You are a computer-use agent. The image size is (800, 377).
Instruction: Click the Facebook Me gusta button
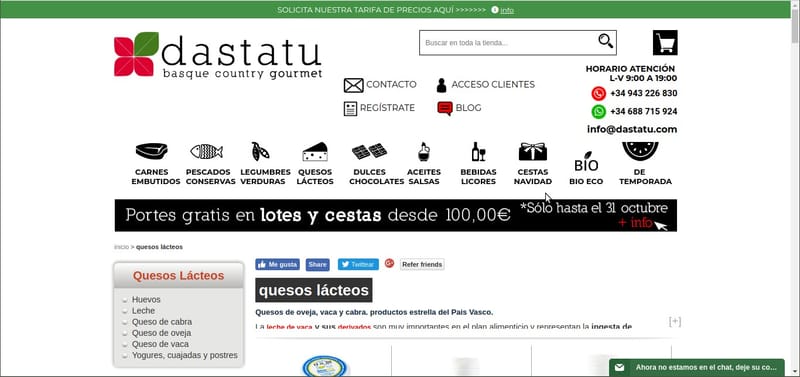tap(278, 265)
